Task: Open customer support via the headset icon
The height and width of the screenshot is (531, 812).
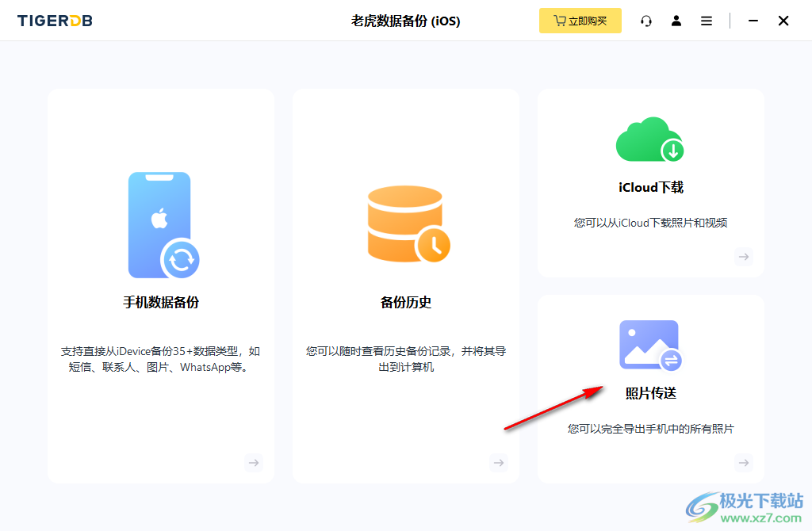Action: [646, 21]
